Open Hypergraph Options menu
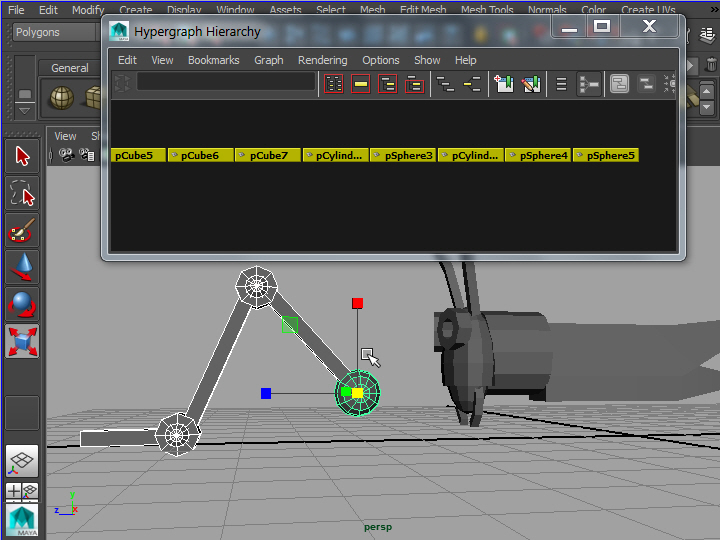This screenshot has height=540, width=720. click(x=381, y=60)
